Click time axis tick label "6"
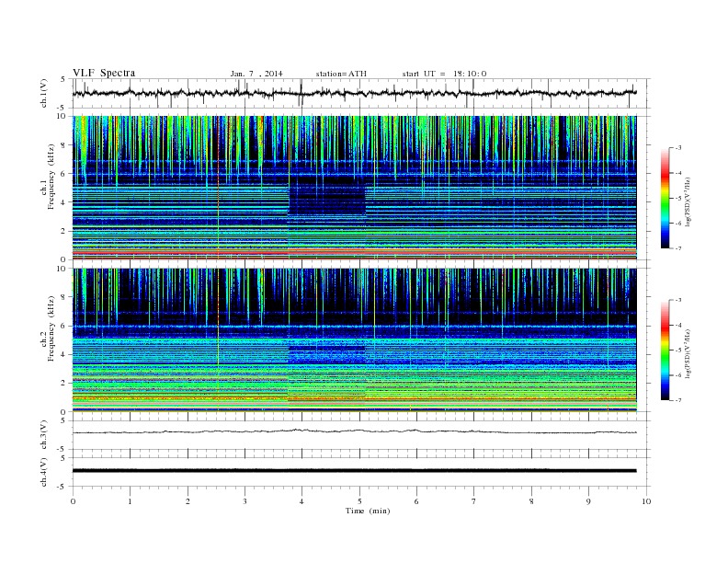This screenshot has height=563, width=728. pyautogui.click(x=416, y=501)
